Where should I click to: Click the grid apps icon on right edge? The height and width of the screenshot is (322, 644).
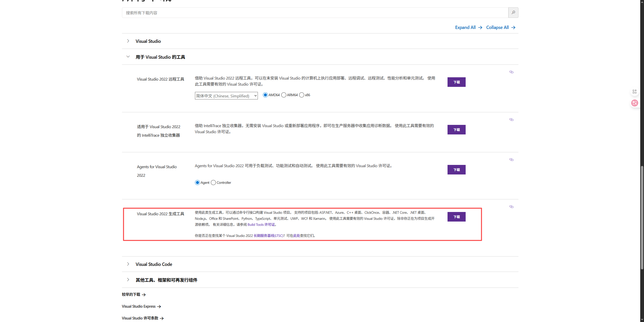[x=634, y=92]
